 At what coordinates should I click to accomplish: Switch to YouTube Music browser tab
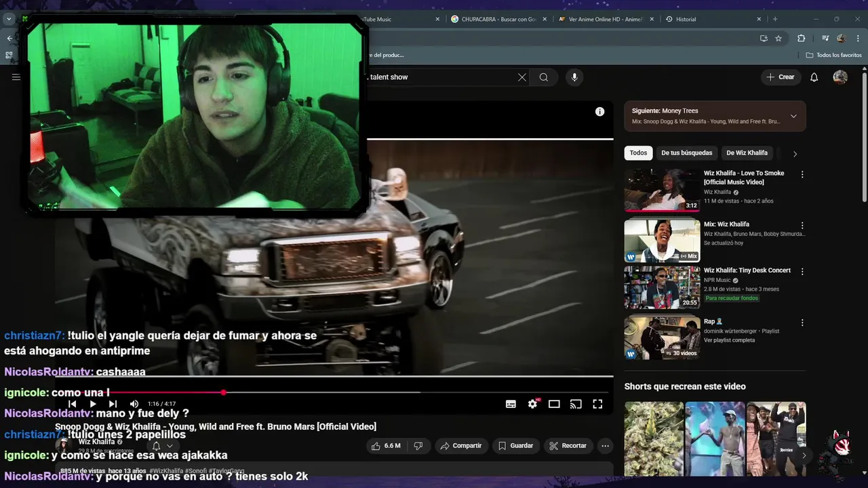point(401,19)
